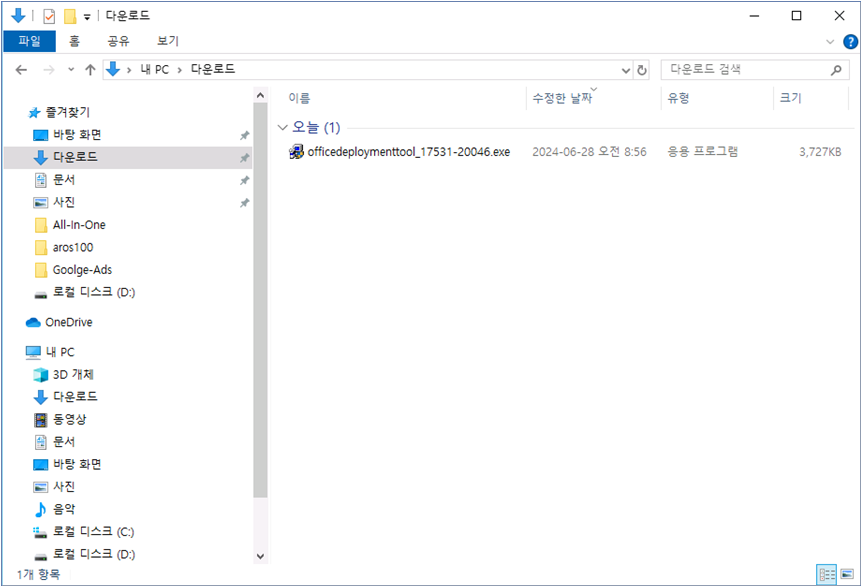Expand the address bar history dropdown
Viewport: 862px width, 587px height.
pos(626,70)
